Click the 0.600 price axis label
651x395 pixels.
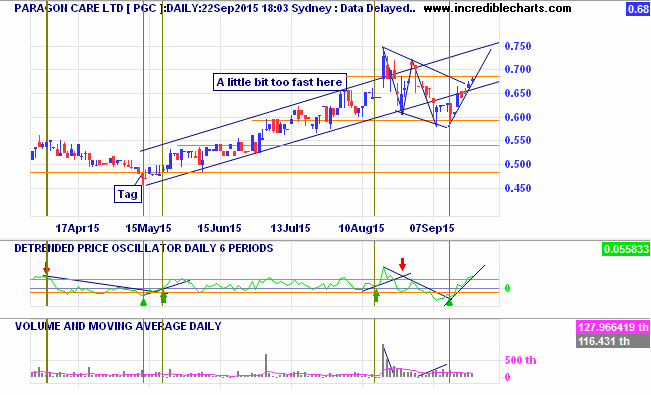518,117
